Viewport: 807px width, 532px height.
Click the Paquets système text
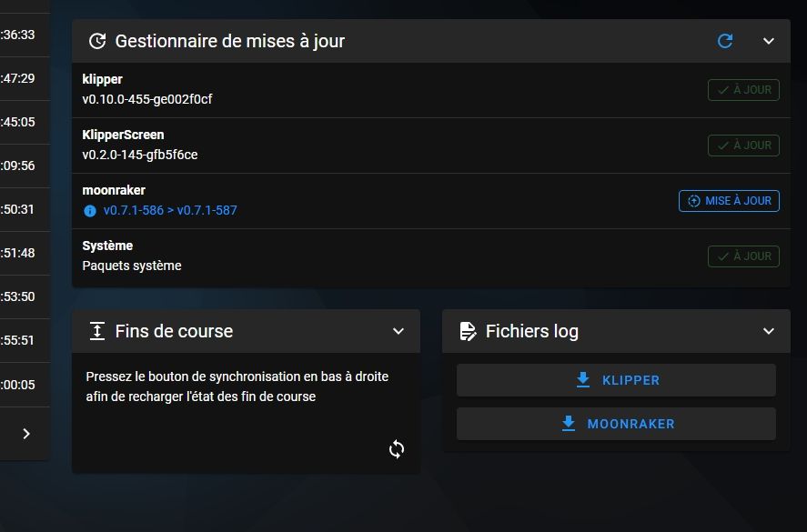132,266
